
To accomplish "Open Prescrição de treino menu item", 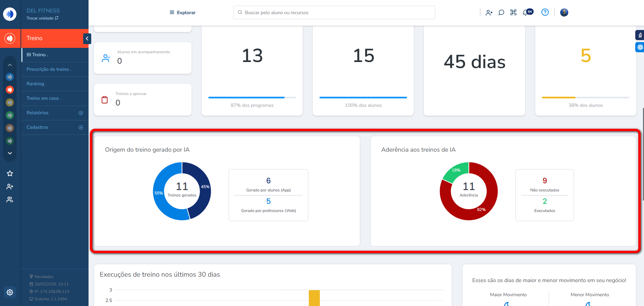I will (49, 69).
